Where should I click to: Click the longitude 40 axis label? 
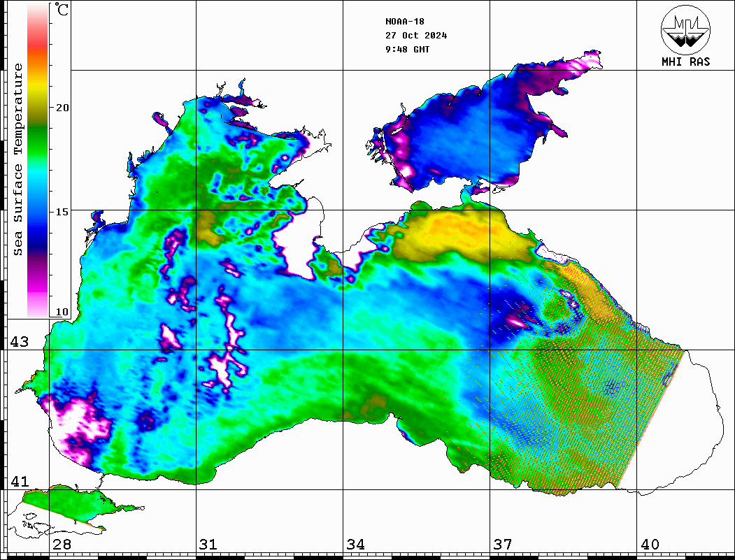tap(650, 545)
